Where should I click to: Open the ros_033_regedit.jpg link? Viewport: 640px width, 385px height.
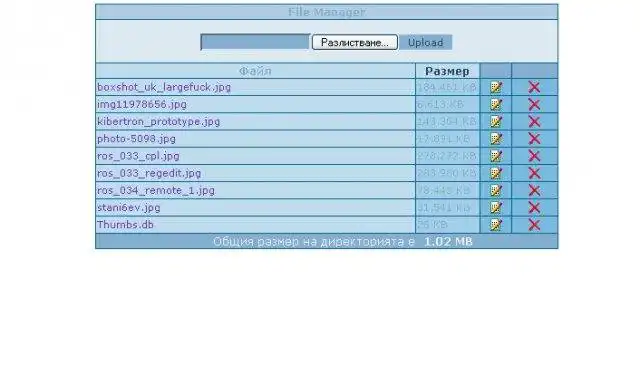149,173
